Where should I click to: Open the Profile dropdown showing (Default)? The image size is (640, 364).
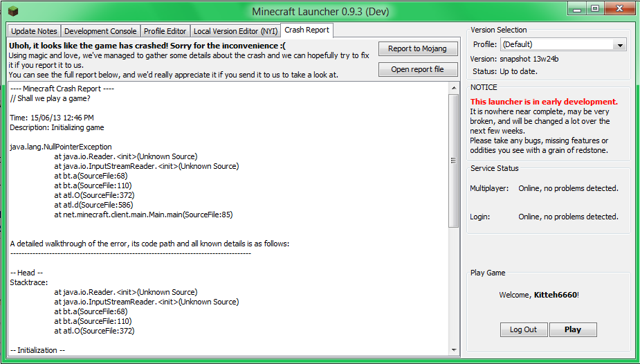(x=563, y=44)
